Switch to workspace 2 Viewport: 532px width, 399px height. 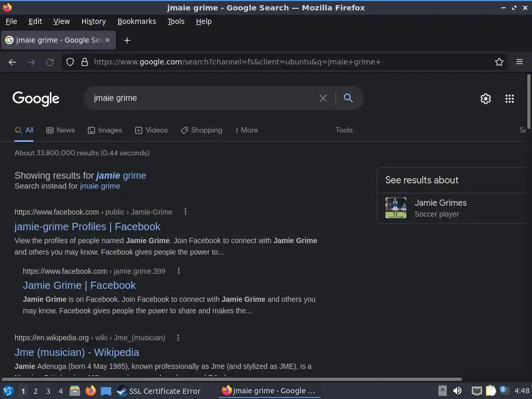36,391
